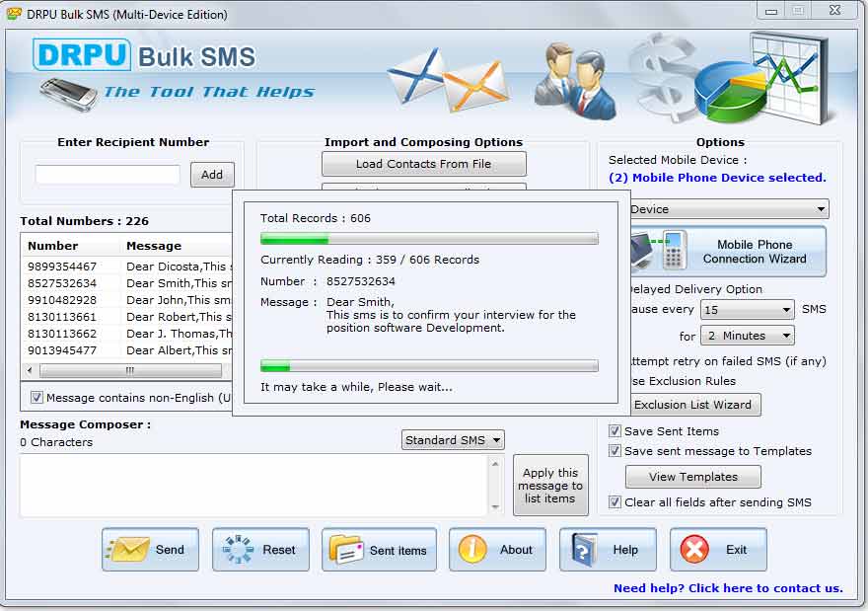Click the mobile phone image beside the tagline
The image size is (868, 611).
tap(68, 94)
